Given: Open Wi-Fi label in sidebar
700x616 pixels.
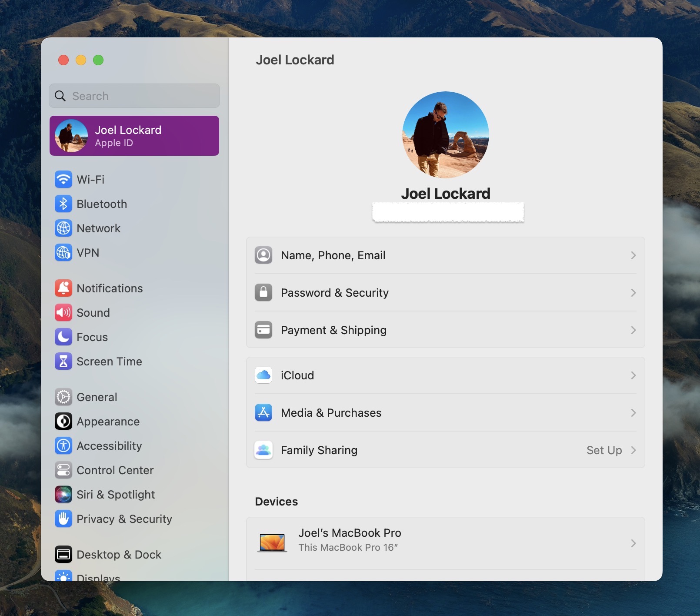Looking at the screenshot, I should click(x=90, y=180).
